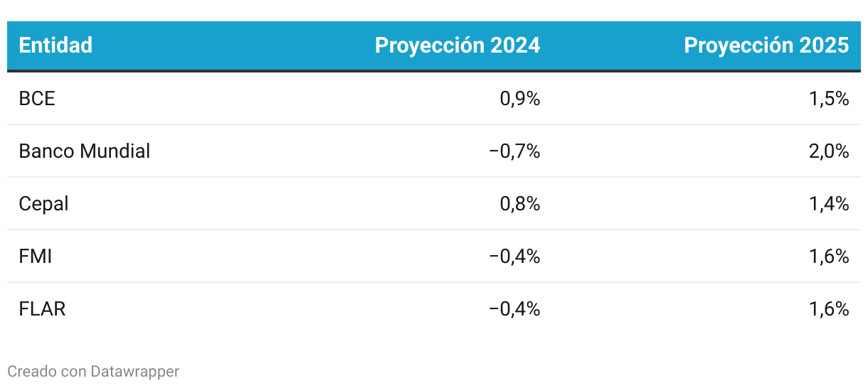Click Cepal 2025 value 1,4%
Viewport: 868px width, 388px height.
pyautogui.click(x=829, y=204)
